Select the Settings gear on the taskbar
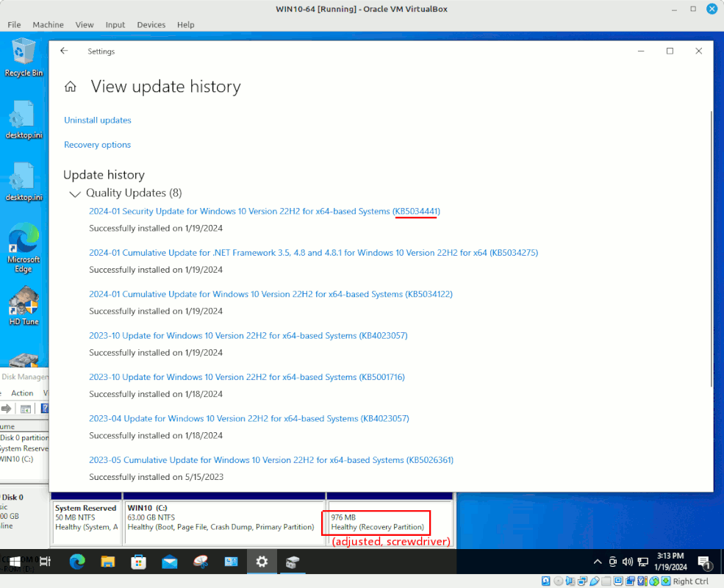Screen dimensions: 724x588 tap(262, 562)
